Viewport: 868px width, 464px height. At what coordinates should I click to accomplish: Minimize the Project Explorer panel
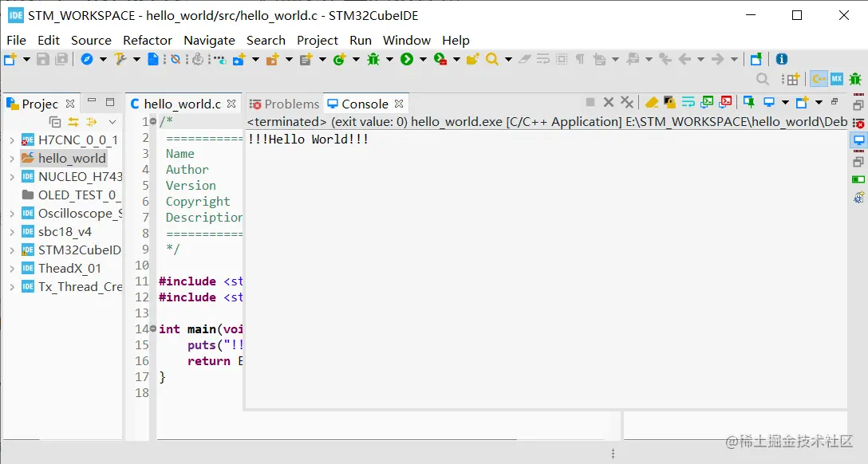coord(92,101)
